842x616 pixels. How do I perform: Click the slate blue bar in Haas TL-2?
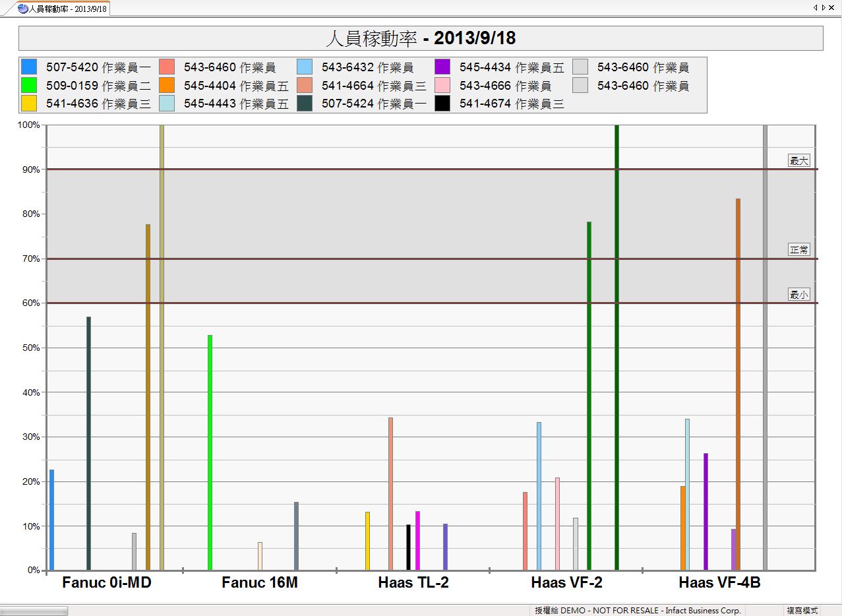[445, 547]
